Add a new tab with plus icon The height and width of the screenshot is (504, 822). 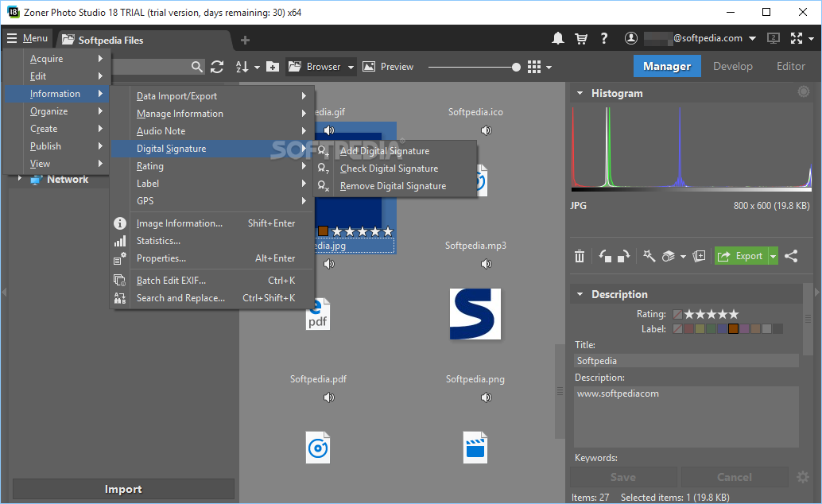pos(245,40)
